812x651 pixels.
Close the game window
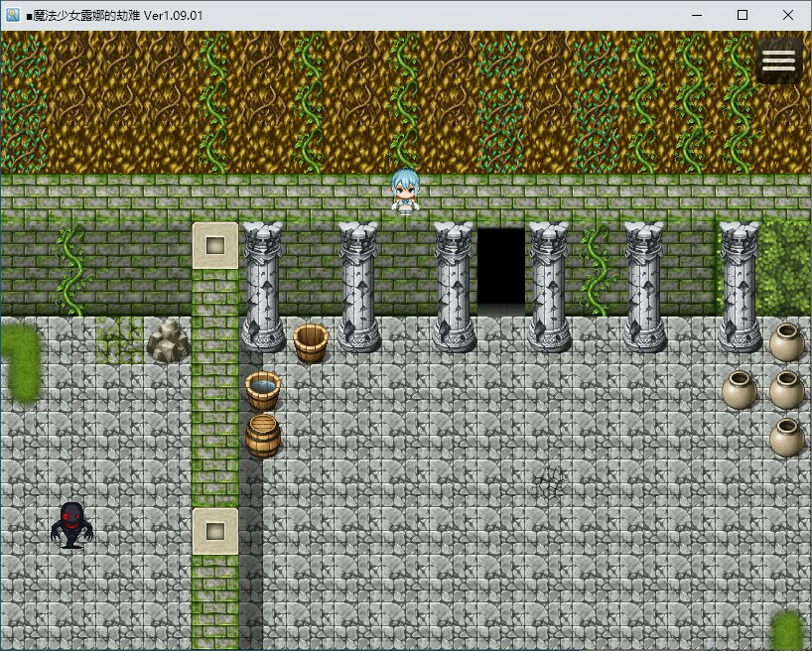coord(787,15)
